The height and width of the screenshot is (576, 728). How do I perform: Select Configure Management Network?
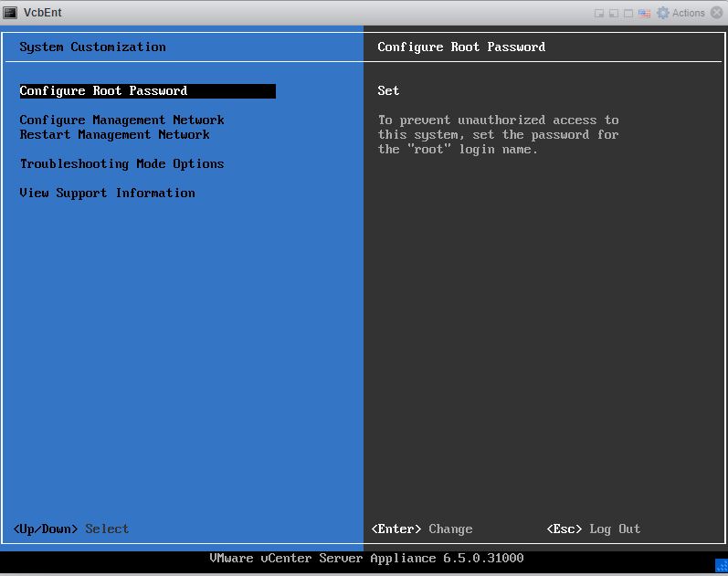click(121, 120)
